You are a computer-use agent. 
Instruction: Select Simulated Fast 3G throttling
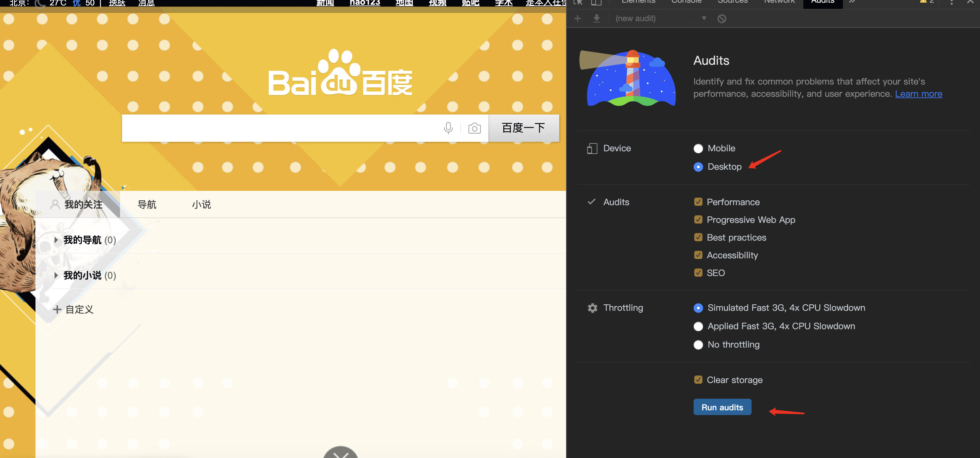tap(698, 308)
